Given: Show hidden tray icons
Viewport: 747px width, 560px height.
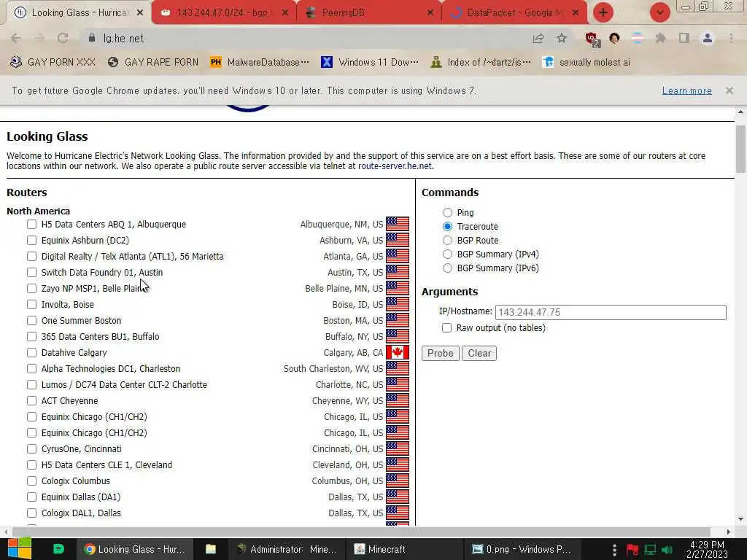Looking at the screenshot, I should click(614, 550).
